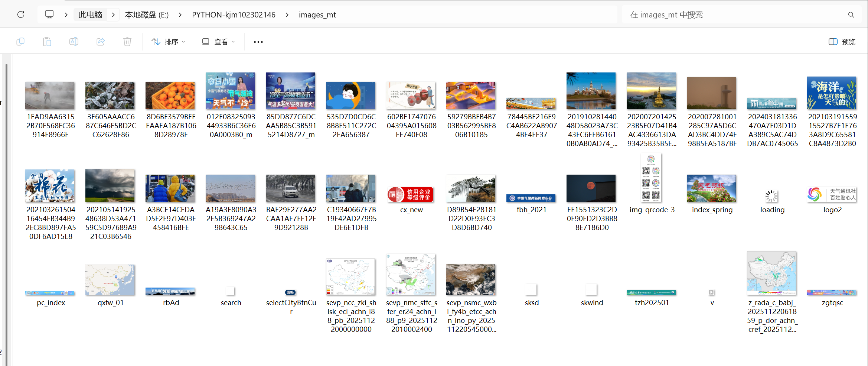Screen dimensions: 868x366
Task: Select map image sevp_nmc_stfc_sfer_er24...
Action: tap(411, 275)
